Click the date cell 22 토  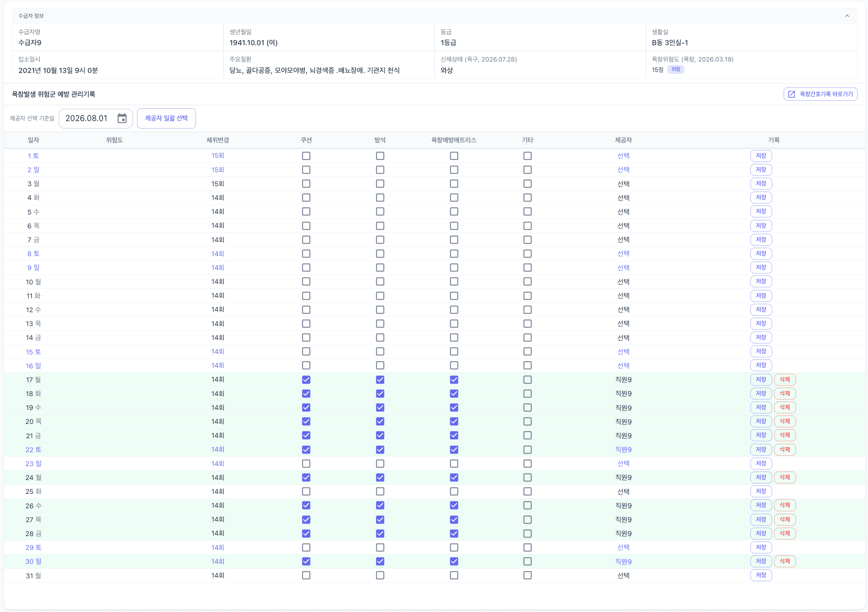click(x=34, y=450)
